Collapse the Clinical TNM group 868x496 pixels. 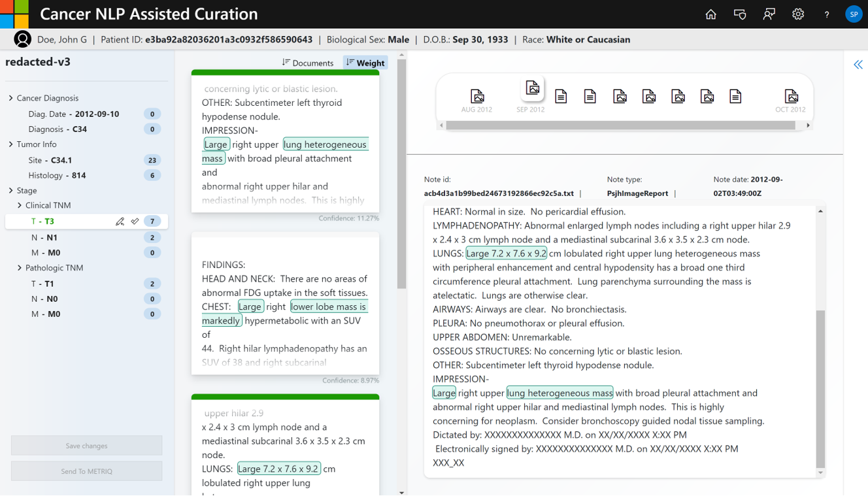tap(20, 205)
